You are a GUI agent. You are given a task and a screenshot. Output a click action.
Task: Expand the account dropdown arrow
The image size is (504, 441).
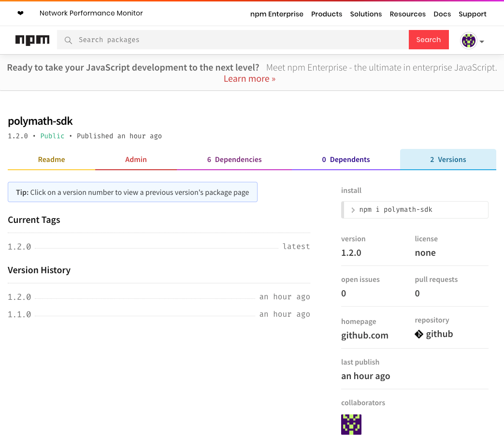point(481,42)
